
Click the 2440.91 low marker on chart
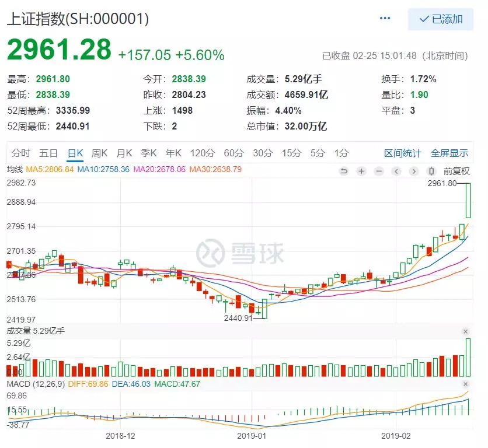[x=238, y=318]
